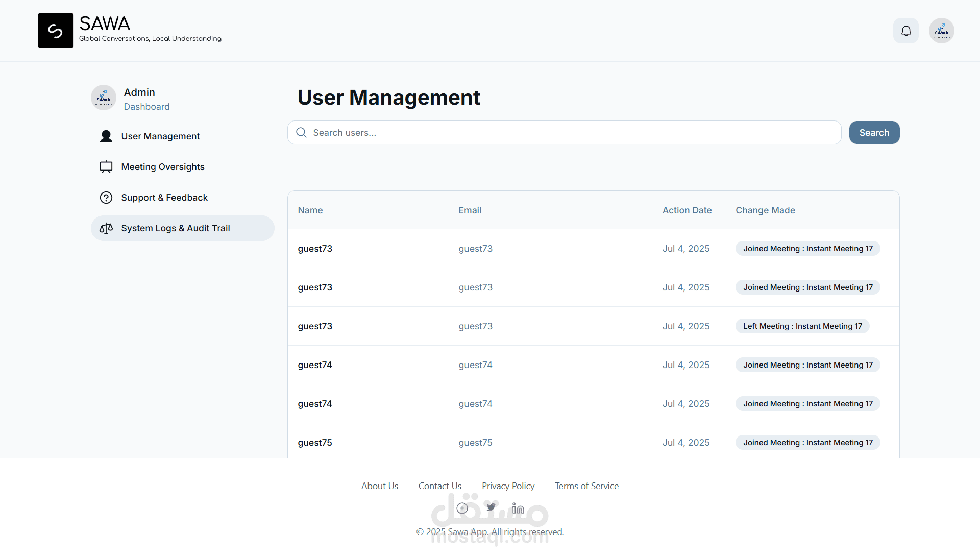Viewport: 980px width, 558px height.
Task: Open the LinkedIn footer icon
Action: pyautogui.click(x=518, y=508)
